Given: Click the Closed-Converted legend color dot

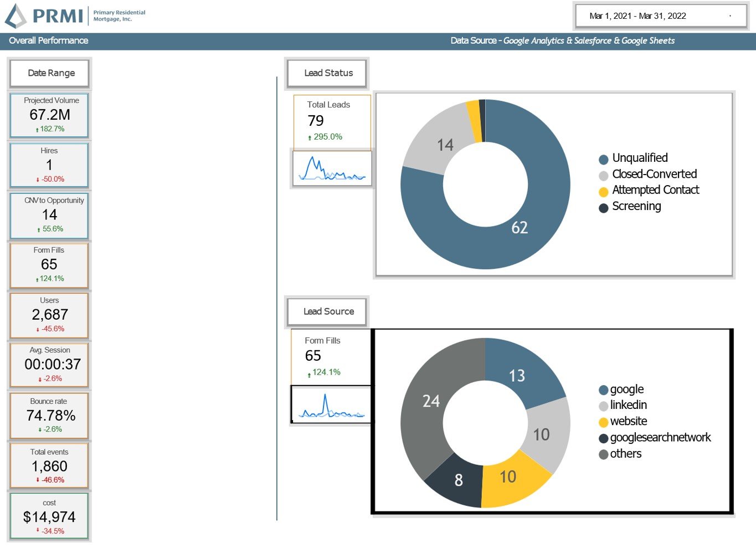Looking at the screenshot, I should (x=604, y=176).
